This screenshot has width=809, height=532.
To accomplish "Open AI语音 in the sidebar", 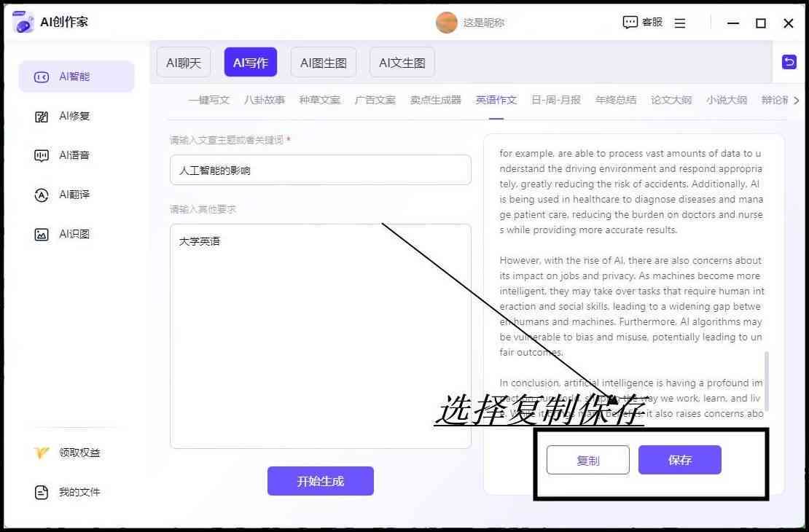I will click(62, 155).
